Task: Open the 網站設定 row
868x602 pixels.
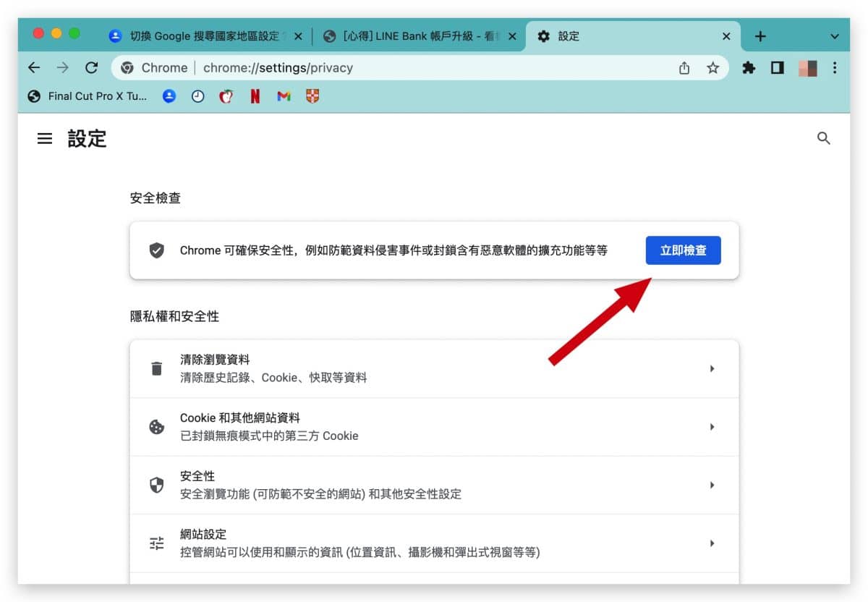Action: [x=434, y=543]
